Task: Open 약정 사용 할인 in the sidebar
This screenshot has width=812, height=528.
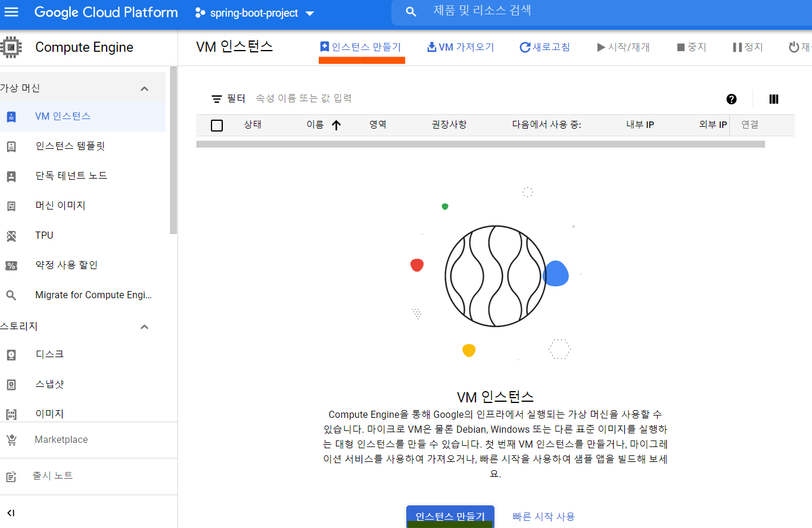Action: pos(83,265)
